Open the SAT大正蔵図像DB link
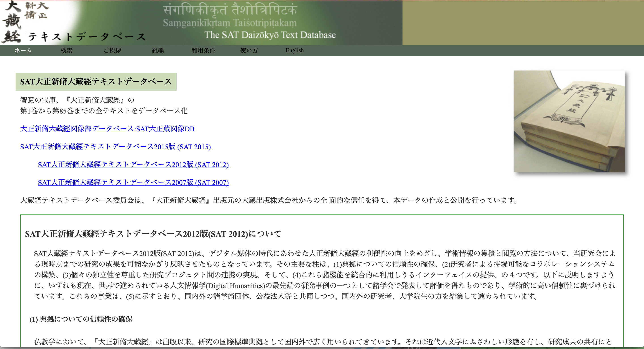 tap(107, 129)
